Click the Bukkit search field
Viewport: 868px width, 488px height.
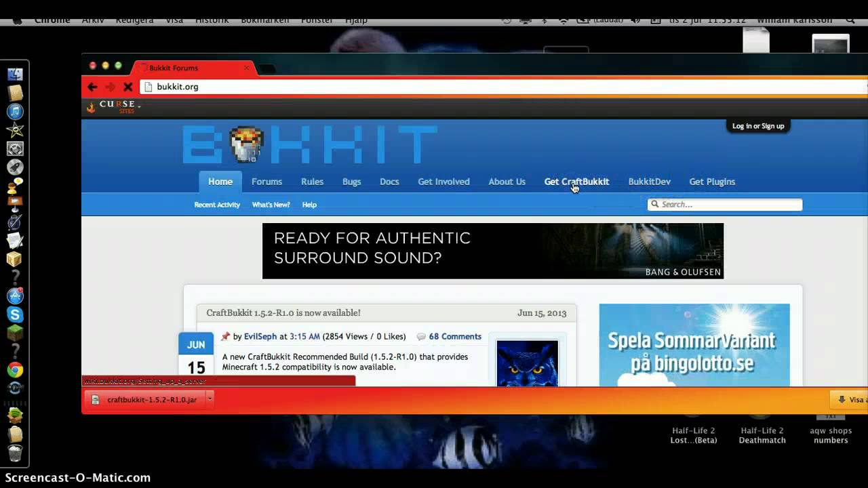725,204
